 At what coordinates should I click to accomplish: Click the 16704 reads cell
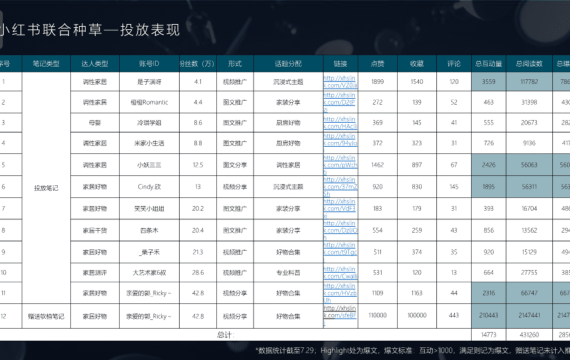click(x=529, y=208)
